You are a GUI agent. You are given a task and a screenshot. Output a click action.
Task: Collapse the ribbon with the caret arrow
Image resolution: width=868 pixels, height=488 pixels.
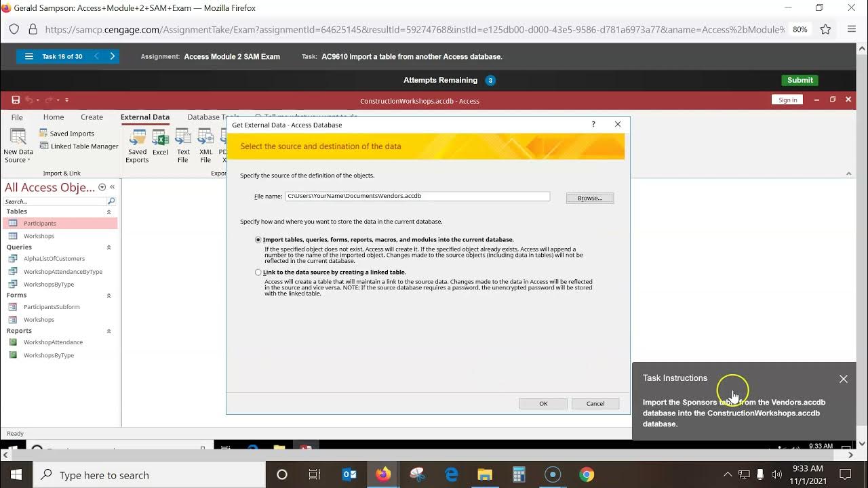[x=848, y=174]
